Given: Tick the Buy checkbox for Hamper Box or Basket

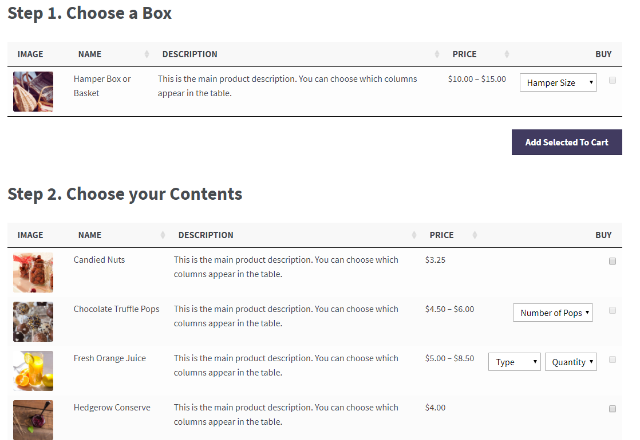Looking at the screenshot, I should tap(612, 80).
